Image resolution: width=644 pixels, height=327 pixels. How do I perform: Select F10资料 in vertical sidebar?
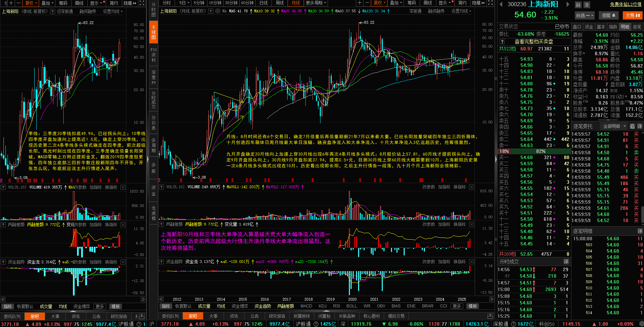153,55
